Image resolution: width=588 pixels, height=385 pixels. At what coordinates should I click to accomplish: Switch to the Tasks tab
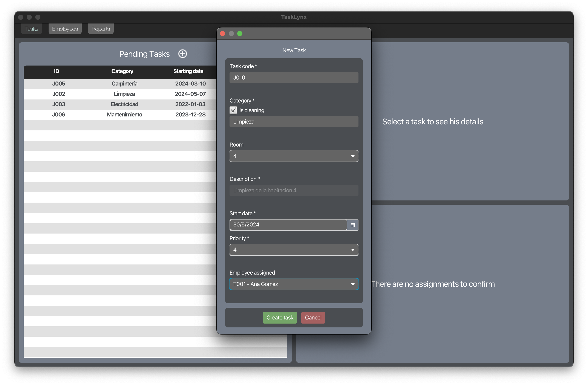click(x=31, y=29)
